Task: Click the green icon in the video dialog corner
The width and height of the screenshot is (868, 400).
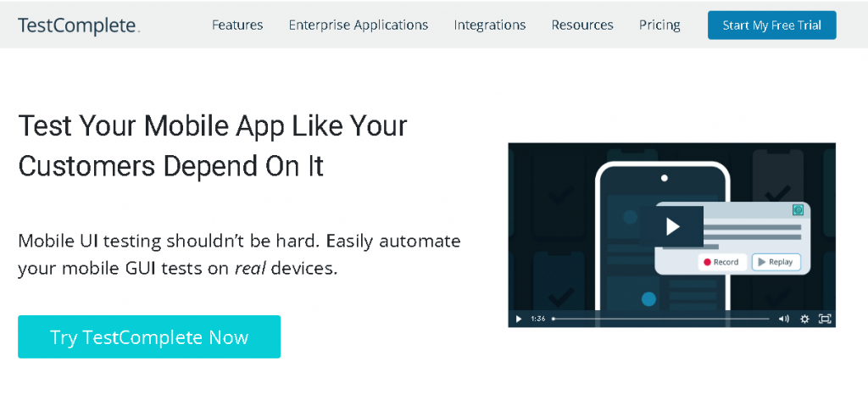Action: tap(797, 209)
